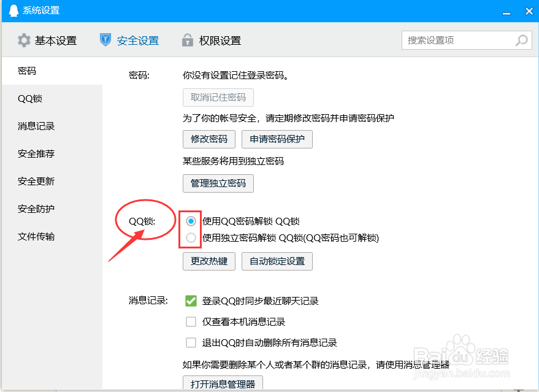Click the padlock icon for 权限设置

point(188,40)
